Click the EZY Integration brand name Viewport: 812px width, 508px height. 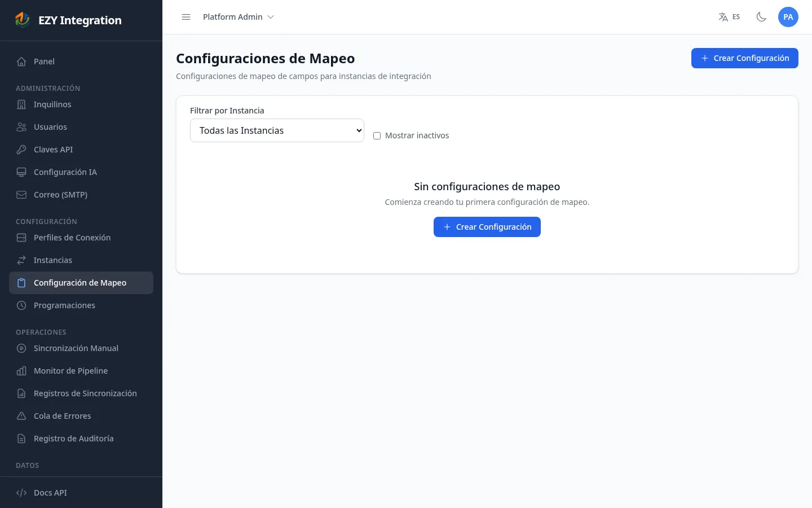pyautogui.click(x=80, y=20)
